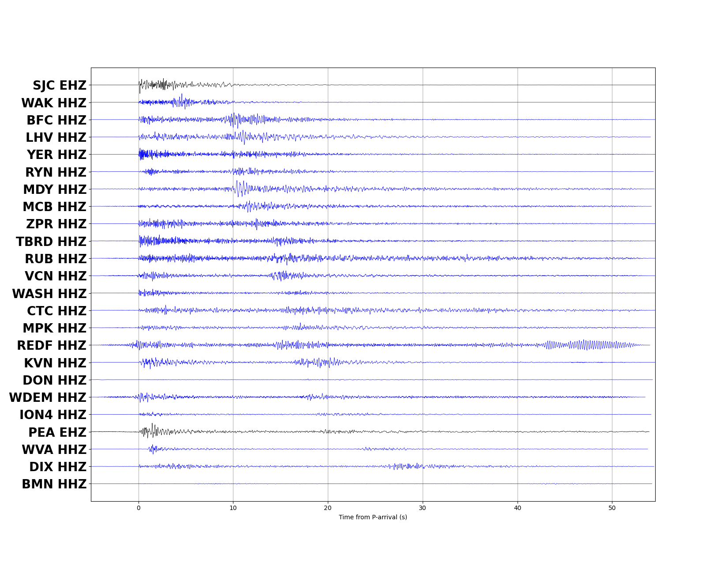This screenshot has width=728, height=563.
Task: Select the WAK HHZ trace label
Action: [54, 103]
